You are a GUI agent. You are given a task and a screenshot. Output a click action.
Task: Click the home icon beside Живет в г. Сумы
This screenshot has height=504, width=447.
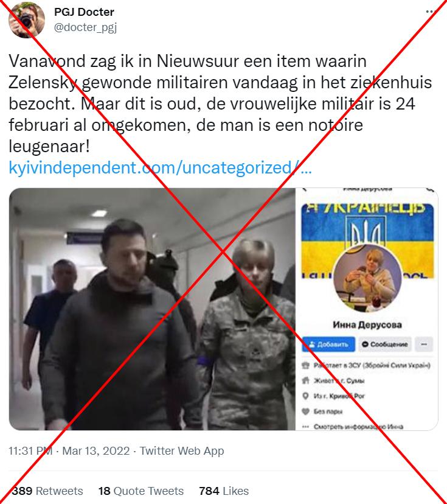coord(305,380)
